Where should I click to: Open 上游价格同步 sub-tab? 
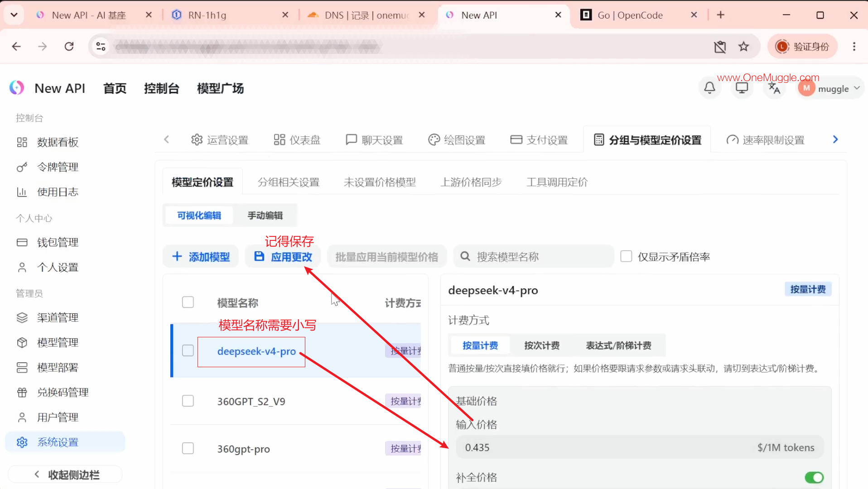click(471, 182)
